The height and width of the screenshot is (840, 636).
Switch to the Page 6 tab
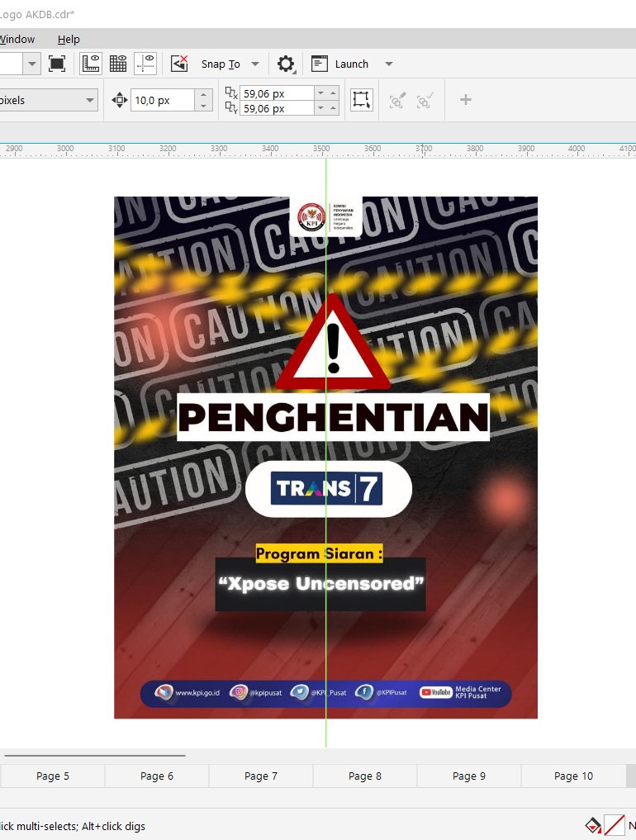click(156, 776)
